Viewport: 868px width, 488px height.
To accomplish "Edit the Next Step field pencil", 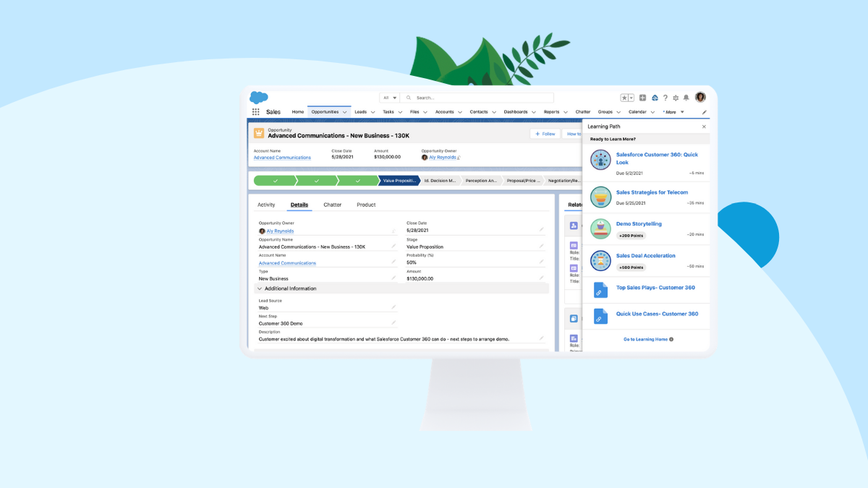I will 393,322.
